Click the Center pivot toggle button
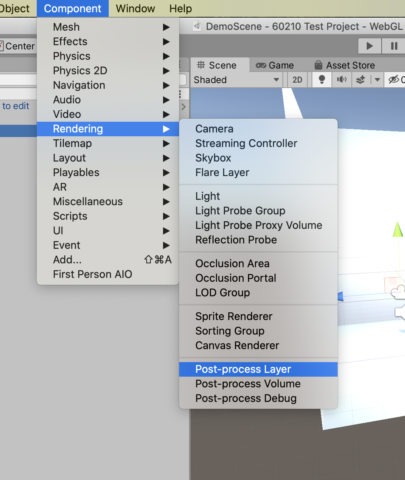The width and height of the screenshot is (405, 480). coord(17,46)
